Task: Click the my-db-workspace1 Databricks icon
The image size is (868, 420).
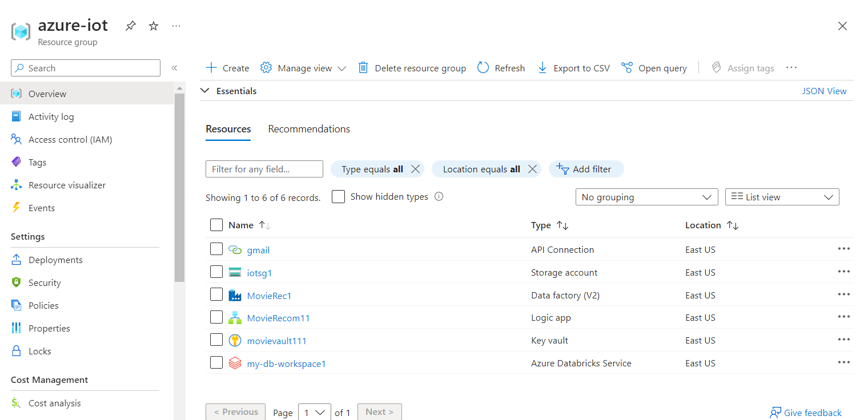Action: [235, 363]
